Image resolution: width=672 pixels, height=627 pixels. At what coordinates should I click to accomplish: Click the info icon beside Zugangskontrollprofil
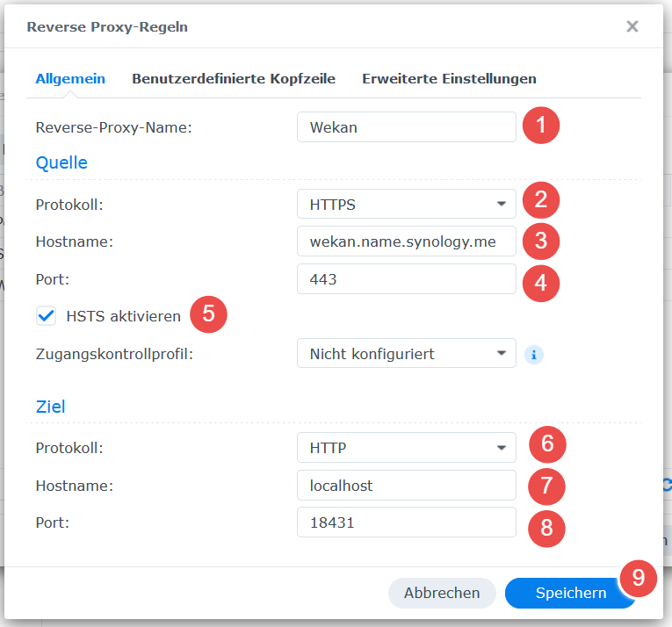534,355
